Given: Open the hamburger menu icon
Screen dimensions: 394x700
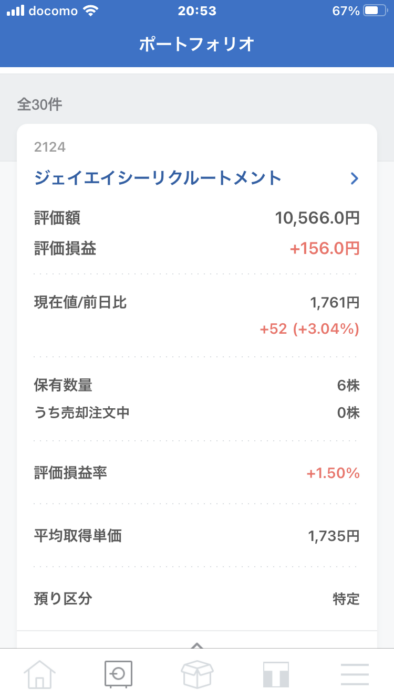Looking at the screenshot, I should (355, 674).
